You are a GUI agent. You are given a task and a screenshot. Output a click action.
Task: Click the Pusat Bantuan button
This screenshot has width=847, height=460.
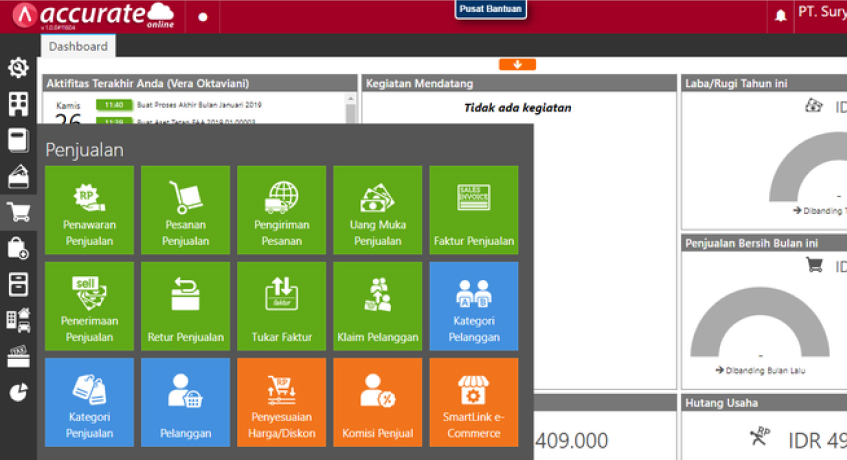491,9
